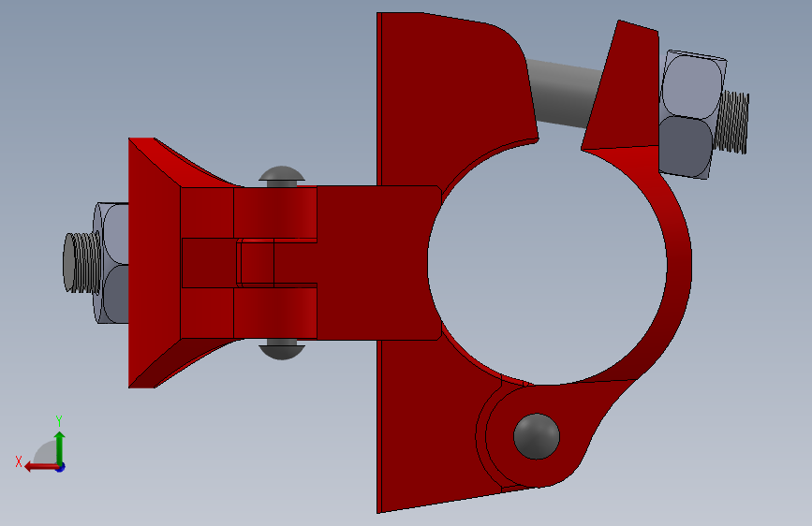Select the grey bolt shank between clamp jaws
The image size is (812, 526).
[564, 94]
